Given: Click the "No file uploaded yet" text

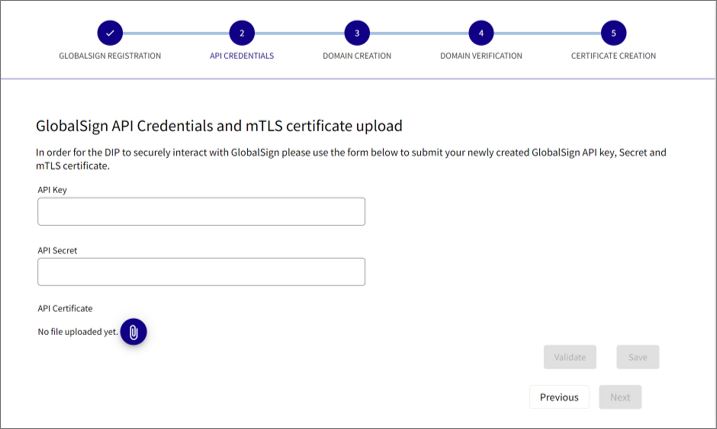Looking at the screenshot, I should click(77, 332).
